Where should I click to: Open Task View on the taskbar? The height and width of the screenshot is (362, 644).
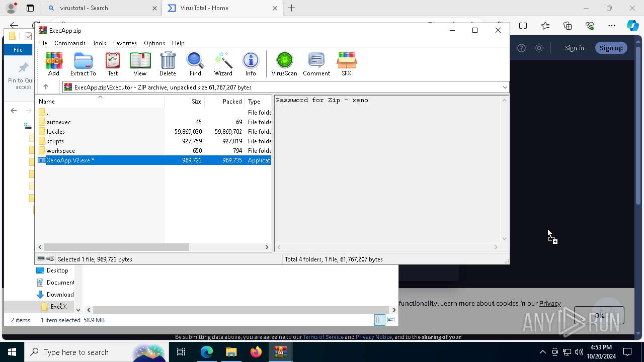click(x=181, y=352)
